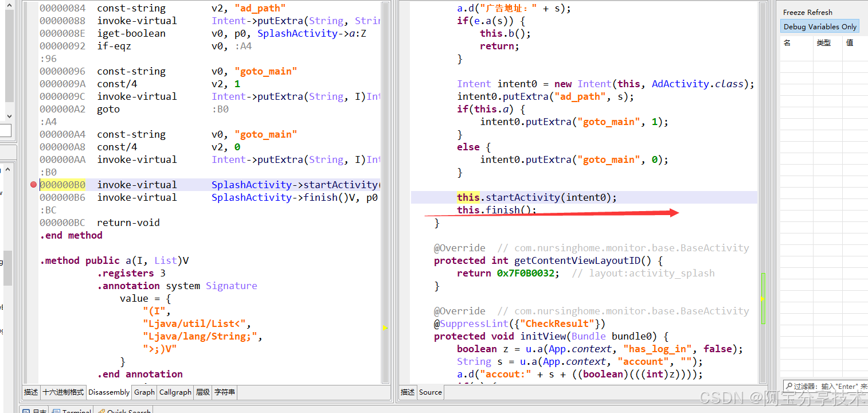Viewport: 868px width, 413px height.
Task: Click "ad_path" string in disassembly
Action: (260, 8)
